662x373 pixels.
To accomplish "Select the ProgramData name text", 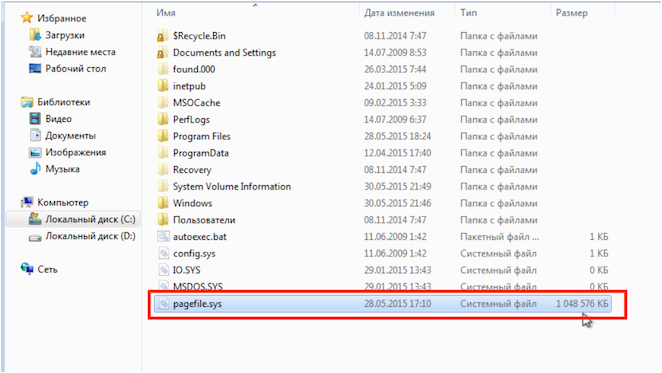I will 201,153.
